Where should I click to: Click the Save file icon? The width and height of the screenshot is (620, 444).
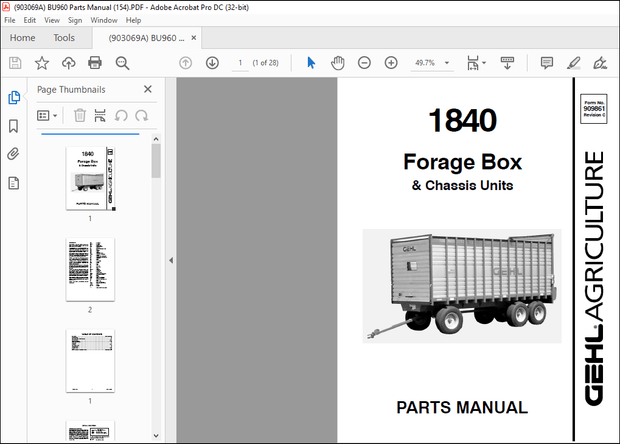point(15,63)
